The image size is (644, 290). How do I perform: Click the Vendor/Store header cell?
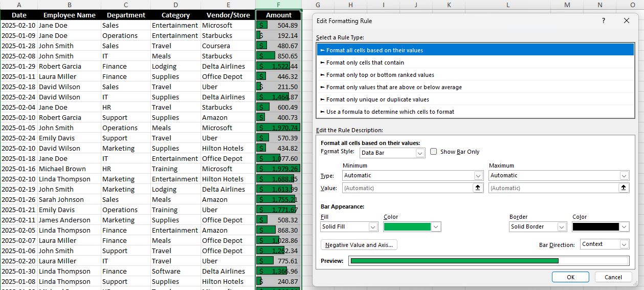[x=228, y=15]
